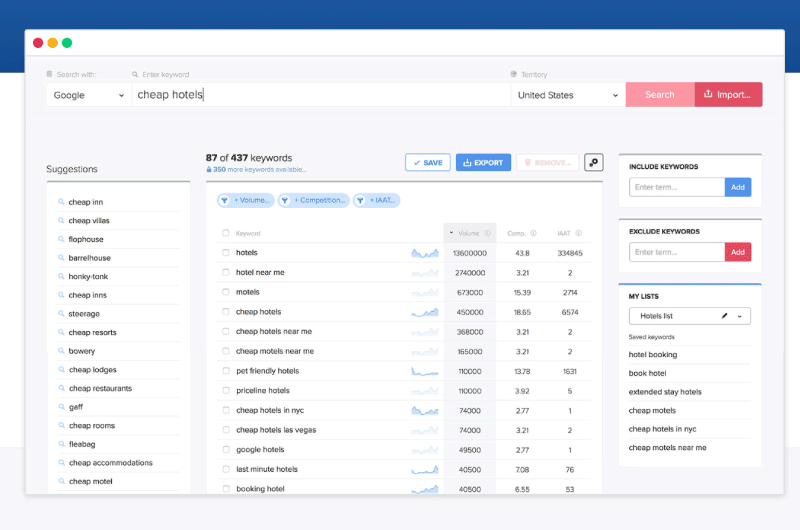800x530 pixels.
Task: Click the Exclude Keywords term field
Action: tap(677, 252)
